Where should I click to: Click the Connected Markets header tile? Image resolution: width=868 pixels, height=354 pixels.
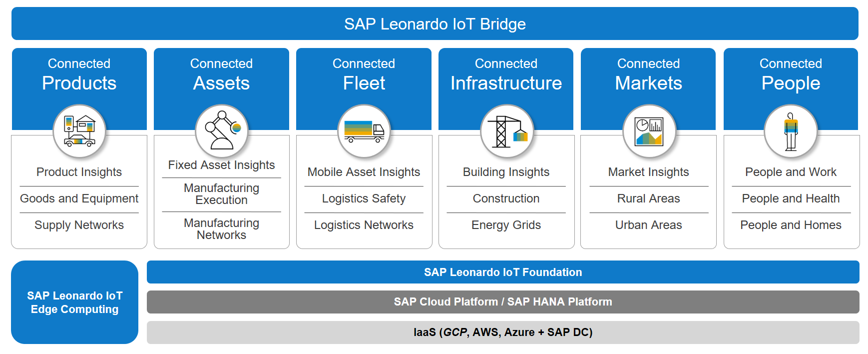click(x=648, y=75)
